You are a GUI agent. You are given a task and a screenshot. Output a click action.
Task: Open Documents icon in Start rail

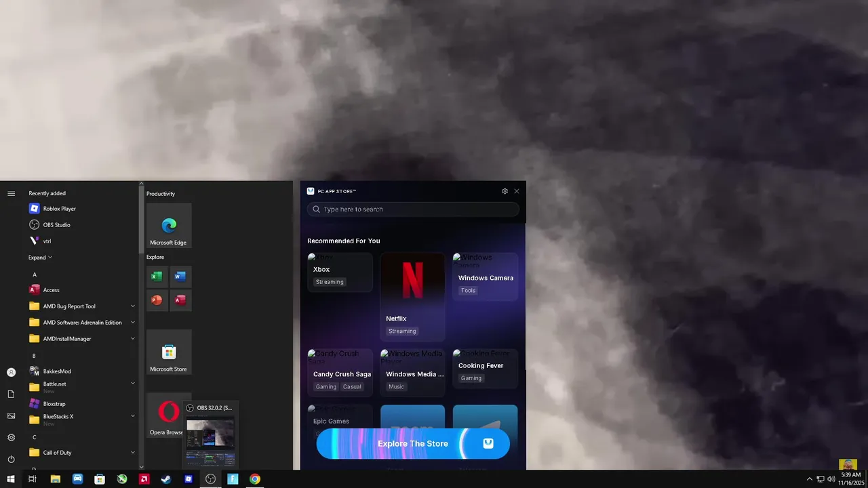click(11, 394)
